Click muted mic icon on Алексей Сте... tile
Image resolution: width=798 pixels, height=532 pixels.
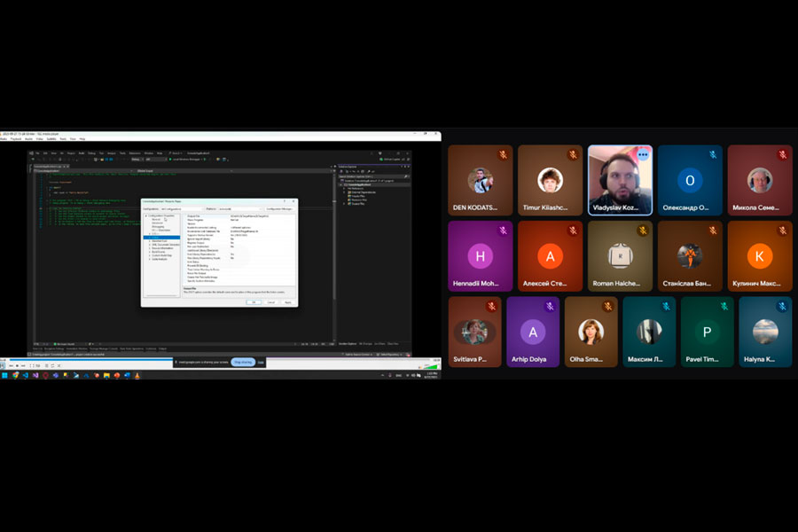click(x=573, y=231)
